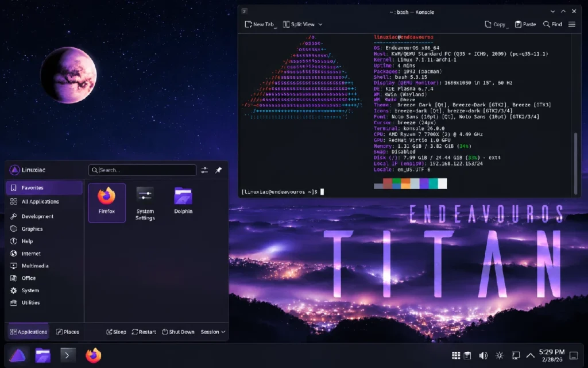The image size is (588, 368).
Task: Open the Utilities category
Action: pos(44,302)
